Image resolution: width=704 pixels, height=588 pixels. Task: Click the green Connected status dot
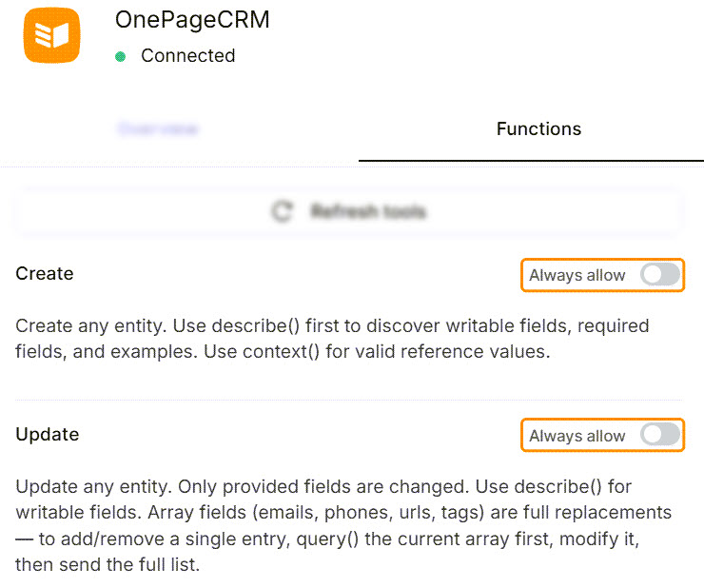120,56
